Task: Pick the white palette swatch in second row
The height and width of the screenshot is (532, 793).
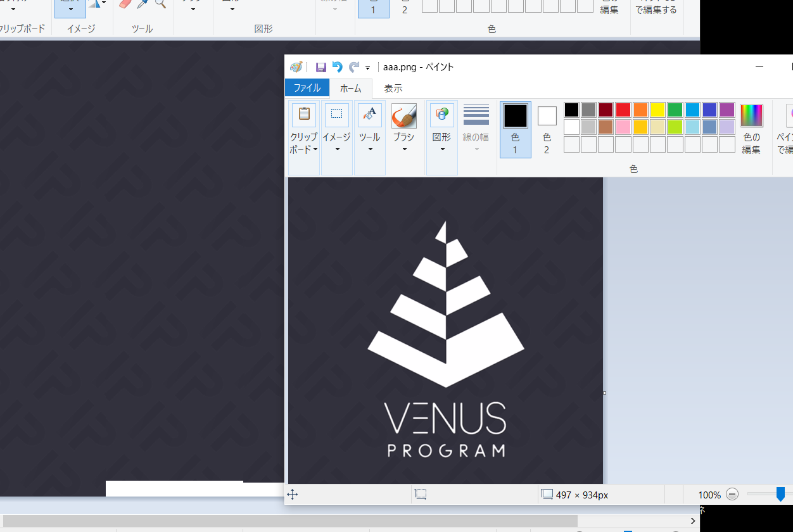Action: coord(572,127)
